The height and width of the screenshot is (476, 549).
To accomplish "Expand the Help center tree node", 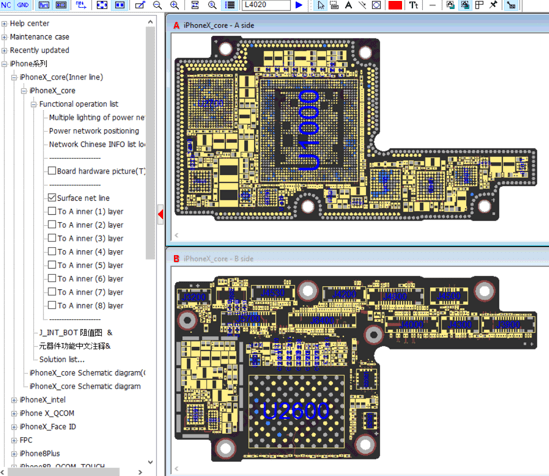I will pyautogui.click(x=4, y=24).
